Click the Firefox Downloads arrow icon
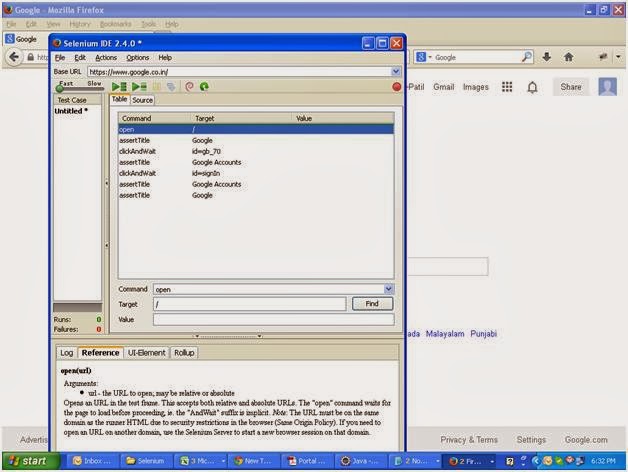 tap(547, 57)
